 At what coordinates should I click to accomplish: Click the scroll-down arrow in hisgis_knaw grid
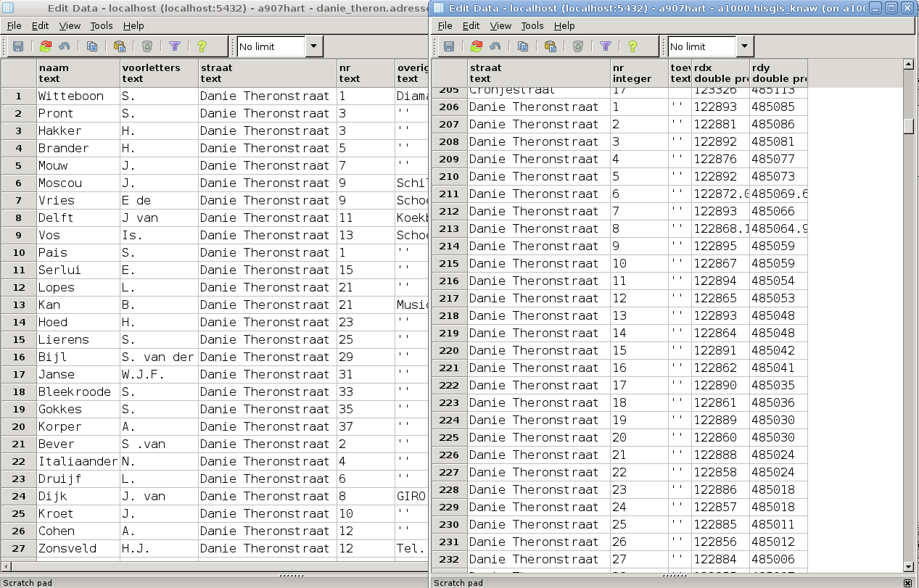tap(908, 566)
